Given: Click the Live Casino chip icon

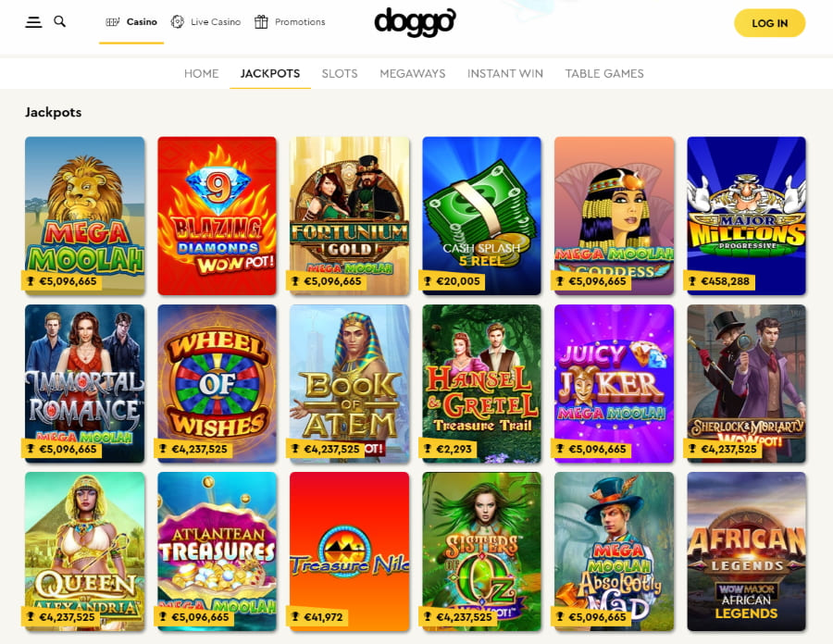Looking at the screenshot, I should 178,22.
